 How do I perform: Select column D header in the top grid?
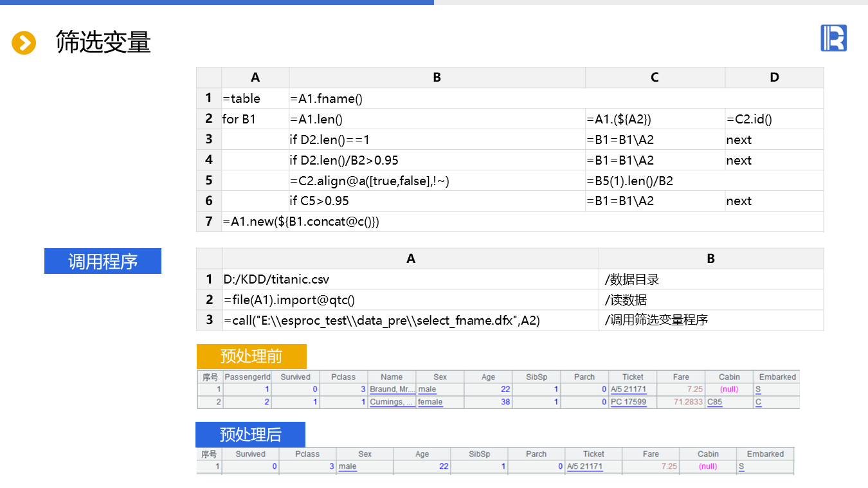coord(774,78)
